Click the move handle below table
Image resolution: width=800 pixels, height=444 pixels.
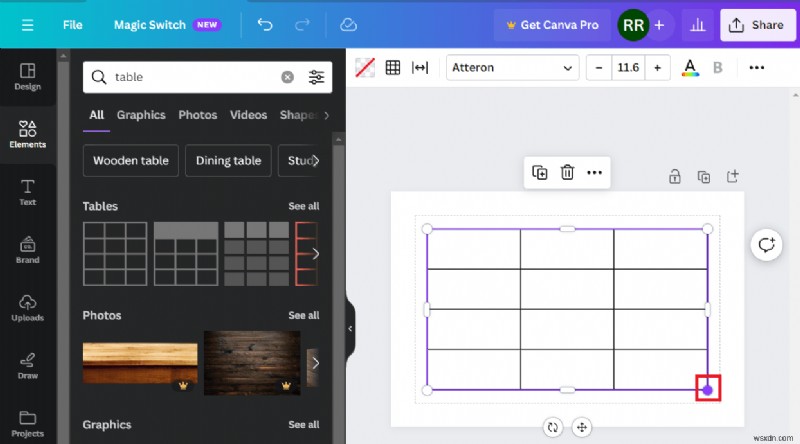pos(582,427)
